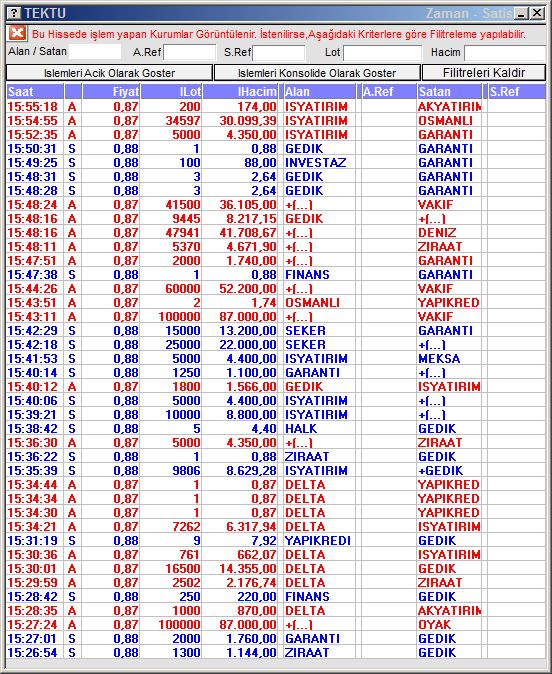Image resolution: width=552 pixels, height=674 pixels.
Task: Click seller DENIZ cell
Action: click(437, 233)
